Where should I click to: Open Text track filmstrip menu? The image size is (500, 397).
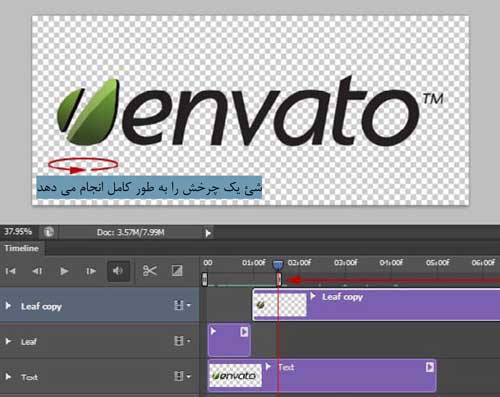182,376
